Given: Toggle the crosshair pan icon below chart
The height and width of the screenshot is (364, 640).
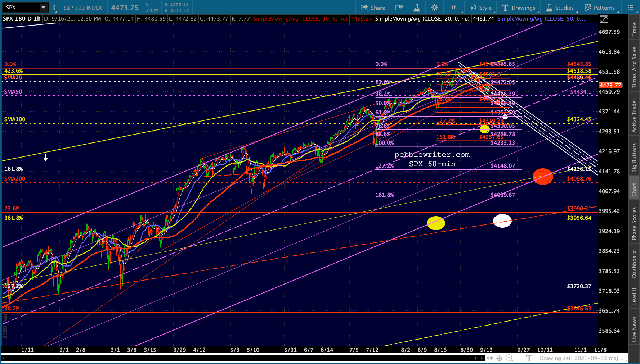Looking at the screenshot, I should coord(499,358).
